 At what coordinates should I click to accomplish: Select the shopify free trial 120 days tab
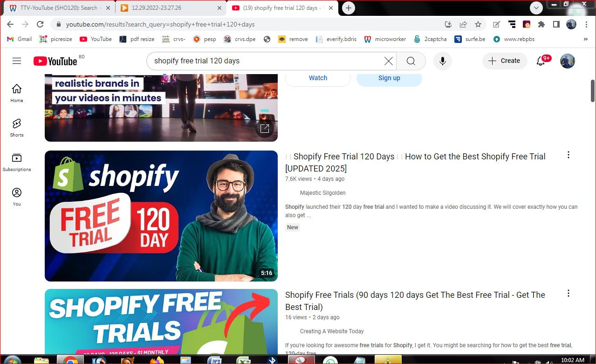(x=282, y=8)
